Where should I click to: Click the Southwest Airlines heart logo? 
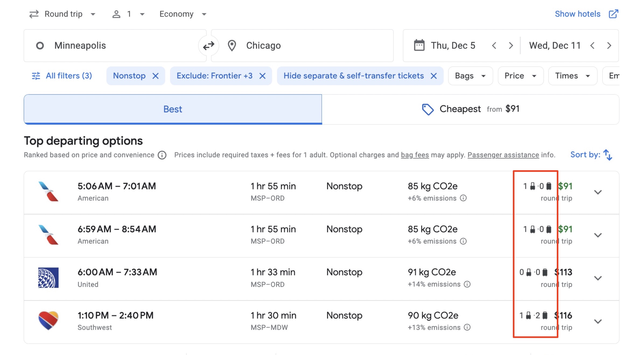(48, 321)
